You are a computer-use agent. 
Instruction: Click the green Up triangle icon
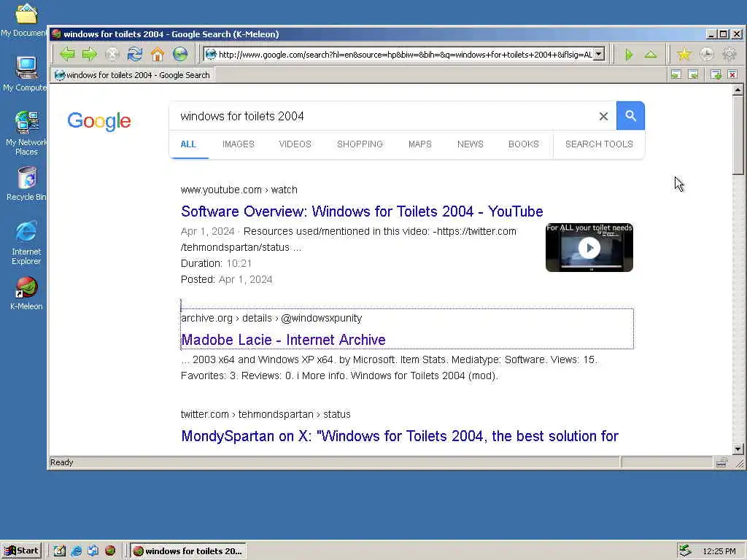point(651,55)
